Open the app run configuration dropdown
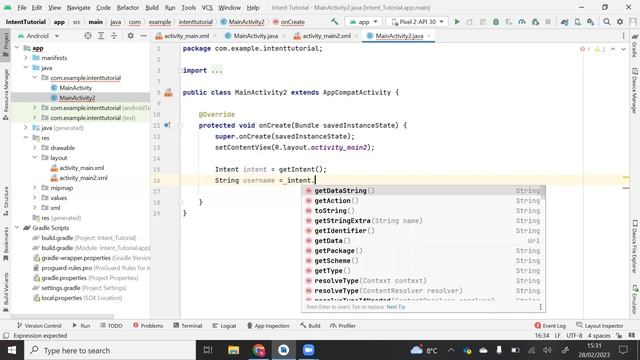 (363, 22)
